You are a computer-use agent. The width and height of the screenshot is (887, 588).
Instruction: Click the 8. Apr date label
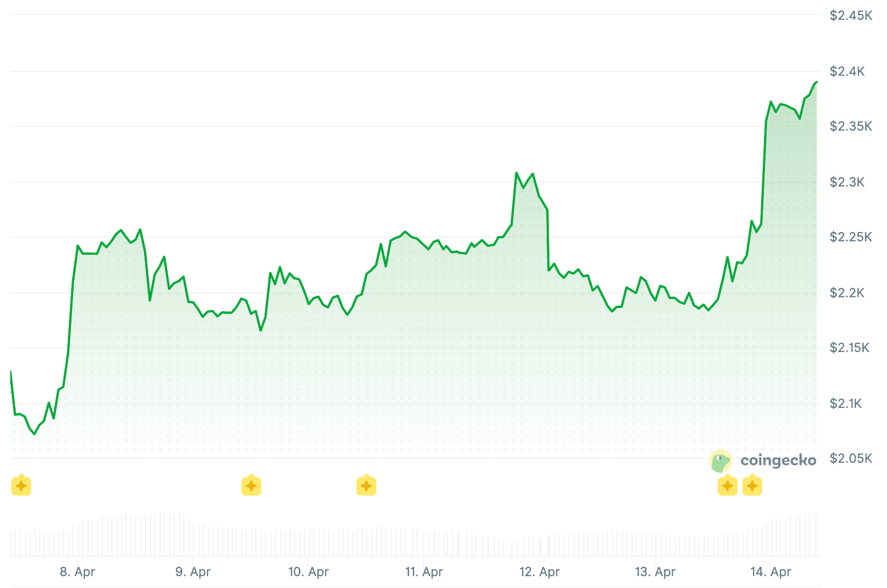coord(77,572)
